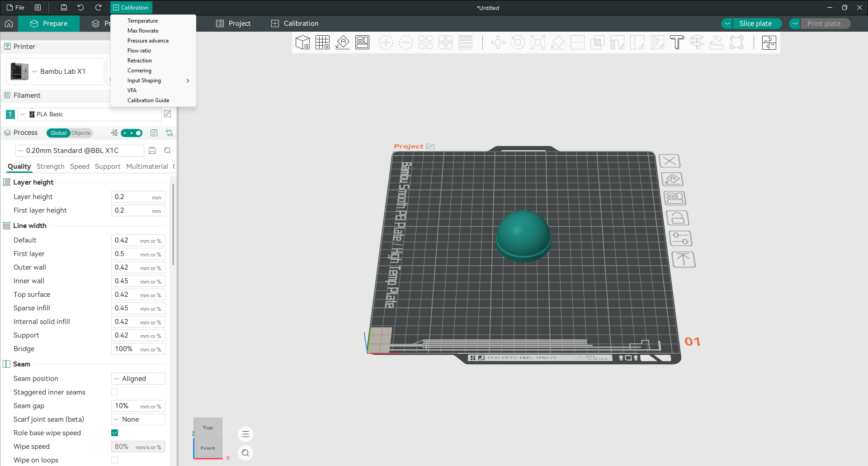
Task: Go to the Home icon
Action: click(9, 24)
